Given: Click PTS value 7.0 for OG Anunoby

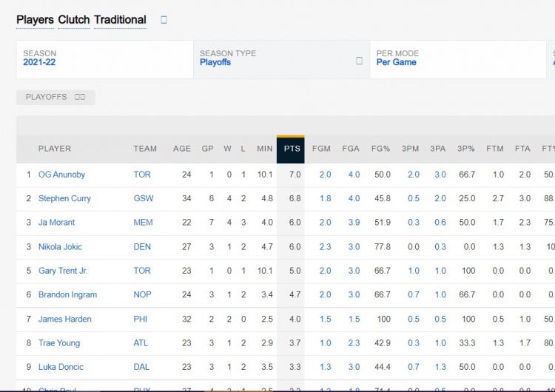Looking at the screenshot, I should [x=295, y=175].
